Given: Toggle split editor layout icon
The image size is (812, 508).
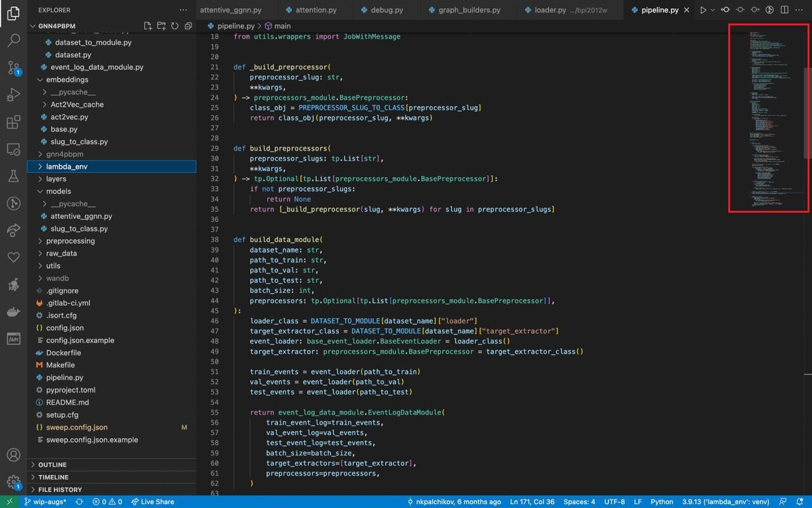Looking at the screenshot, I should tap(785, 10).
